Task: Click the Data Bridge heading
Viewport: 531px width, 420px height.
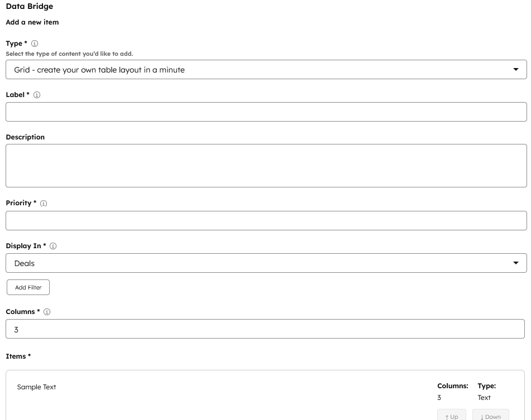Action: click(29, 7)
